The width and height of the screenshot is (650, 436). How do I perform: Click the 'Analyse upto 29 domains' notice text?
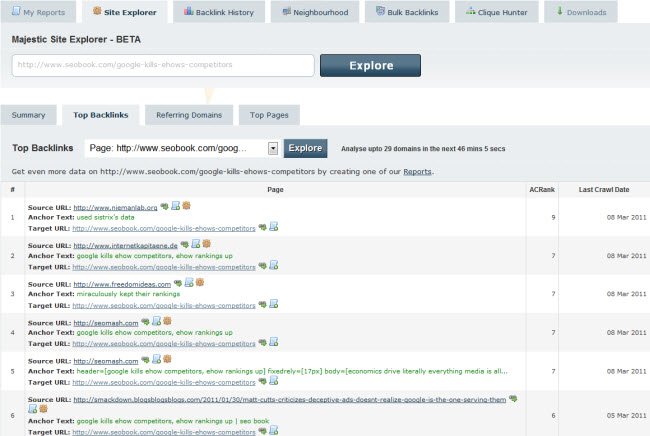(423, 149)
